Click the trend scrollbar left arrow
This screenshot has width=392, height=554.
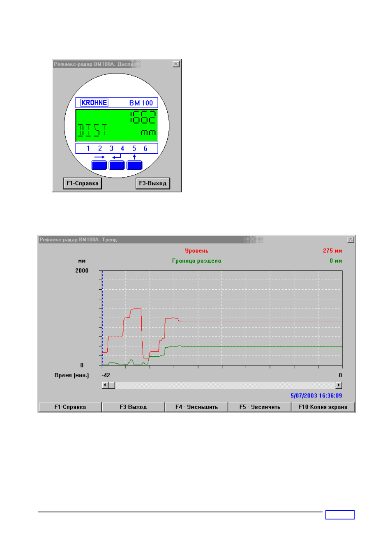click(x=105, y=385)
